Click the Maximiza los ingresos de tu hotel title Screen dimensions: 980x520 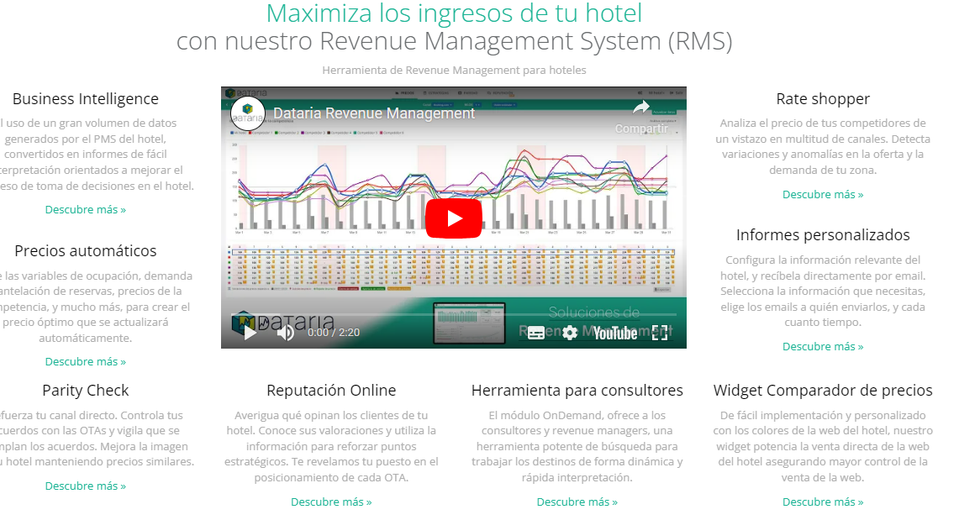(x=455, y=13)
